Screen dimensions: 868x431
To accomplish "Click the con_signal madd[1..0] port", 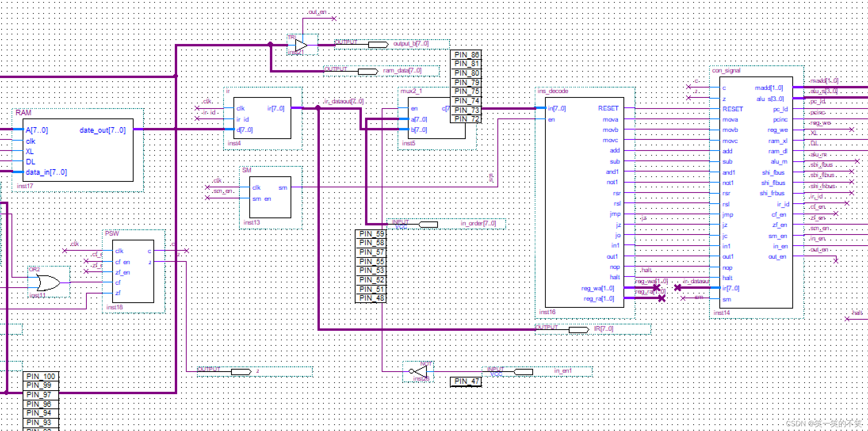I will [769, 88].
